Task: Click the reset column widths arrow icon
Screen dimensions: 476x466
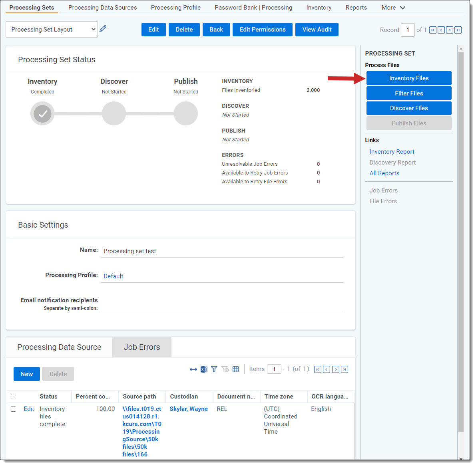Action: 193,369
